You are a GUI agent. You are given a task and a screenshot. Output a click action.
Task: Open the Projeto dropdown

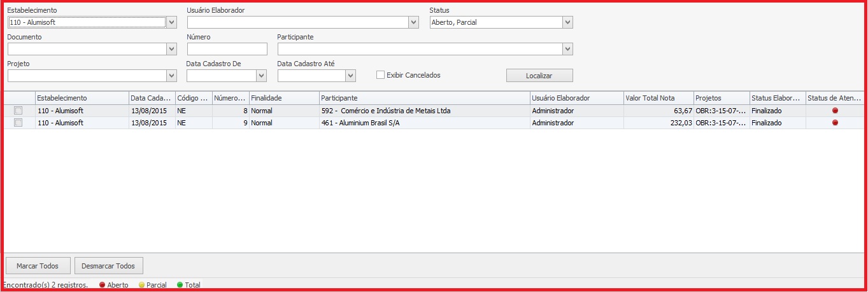(x=171, y=76)
